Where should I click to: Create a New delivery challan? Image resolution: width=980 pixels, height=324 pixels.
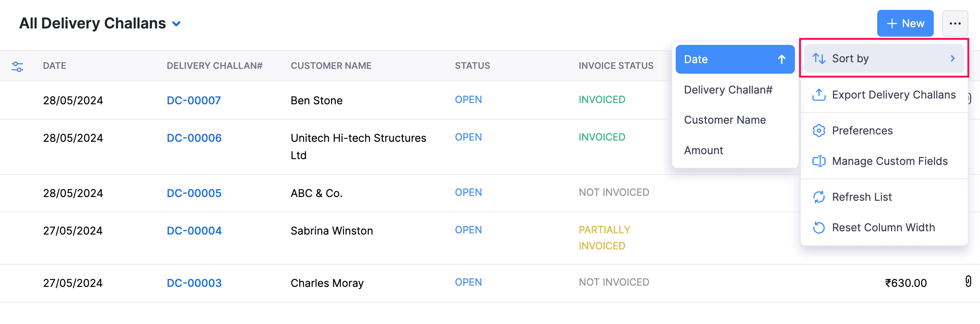(905, 23)
